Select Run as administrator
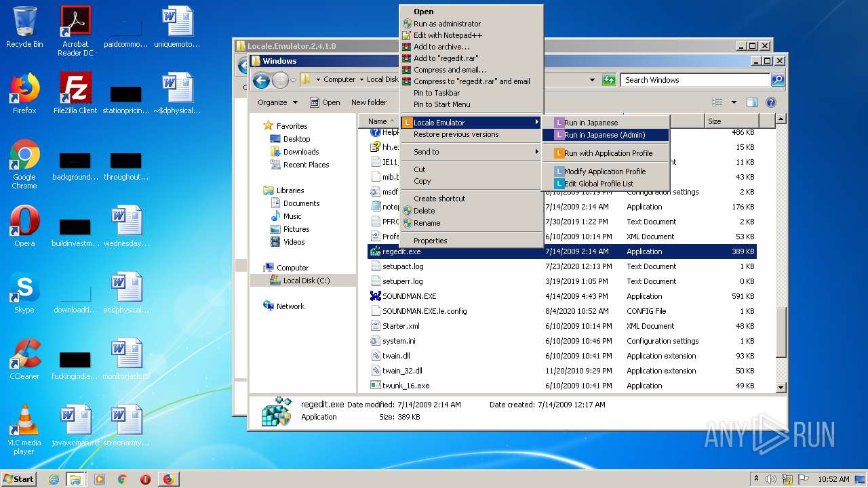This screenshot has height=488, width=868. (x=471, y=24)
